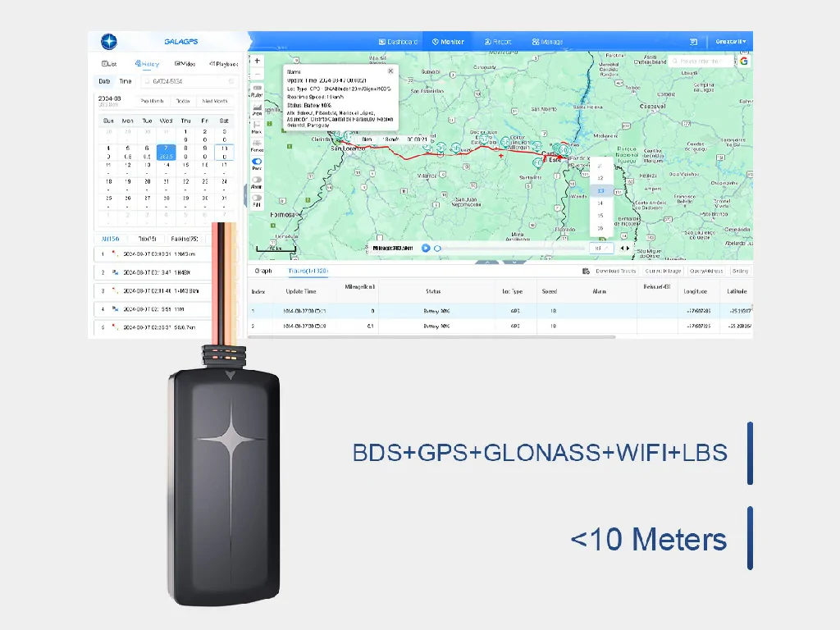Viewport: 840px width, 630px height.
Task: Click the message icon in top bar
Action: 693,42
